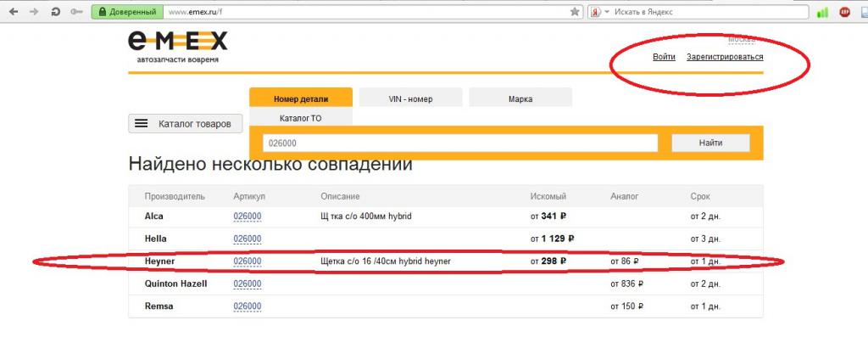Go forward with the browser forward arrow
Image resolution: width=868 pixels, height=337 pixels.
pos(34,12)
